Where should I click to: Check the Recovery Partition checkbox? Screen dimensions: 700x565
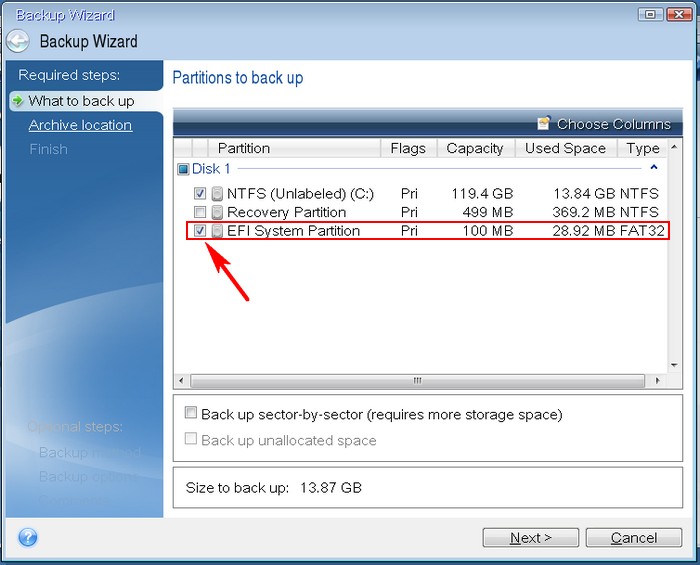click(x=201, y=212)
